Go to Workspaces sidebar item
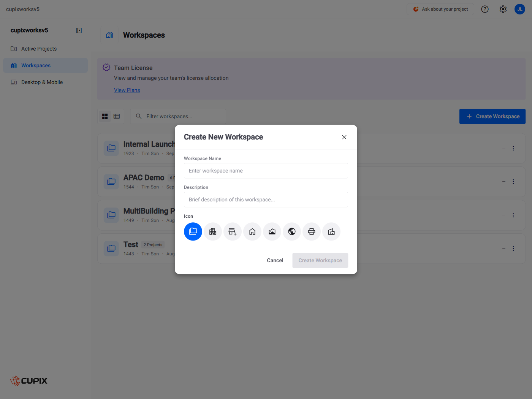The width and height of the screenshot is (532, 399). point(46,65)
